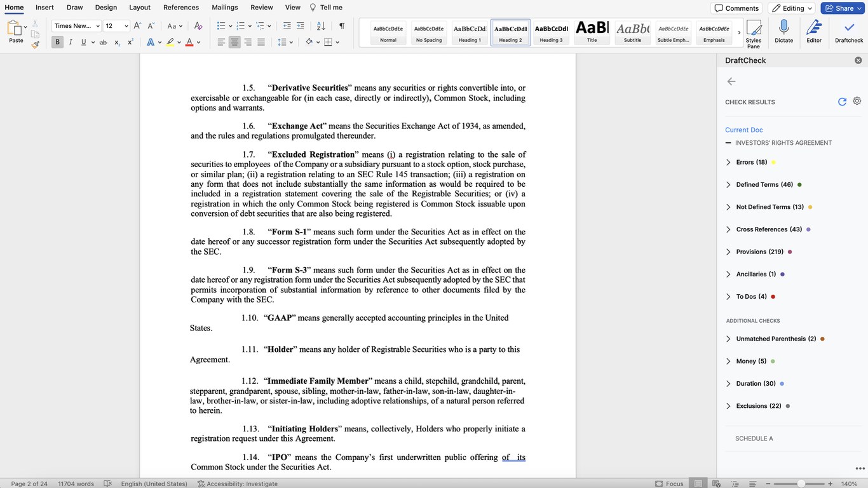The height and width of the screenshot is (488, 868).
Task: Start Dictate microphone
Action: pos(783,31)
